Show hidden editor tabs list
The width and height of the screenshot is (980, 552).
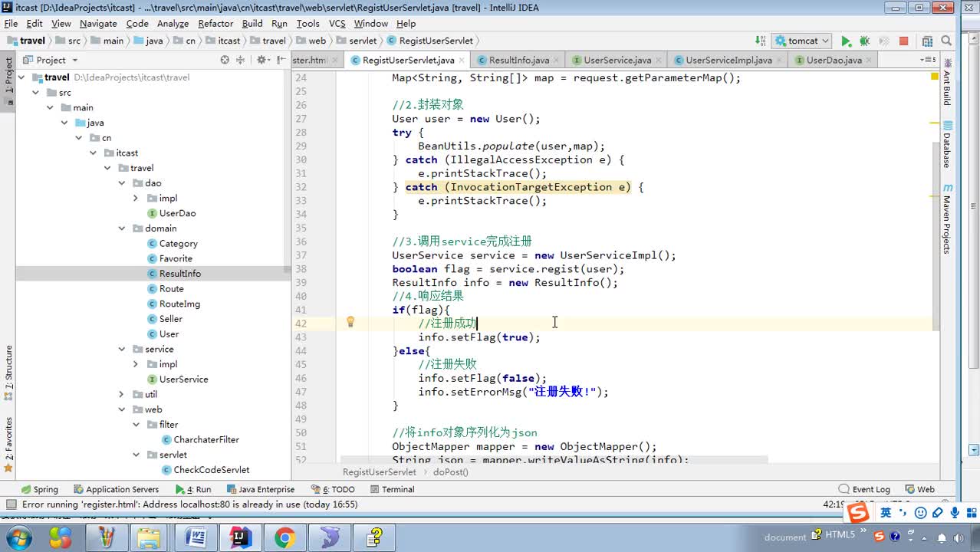click(929, 60)
